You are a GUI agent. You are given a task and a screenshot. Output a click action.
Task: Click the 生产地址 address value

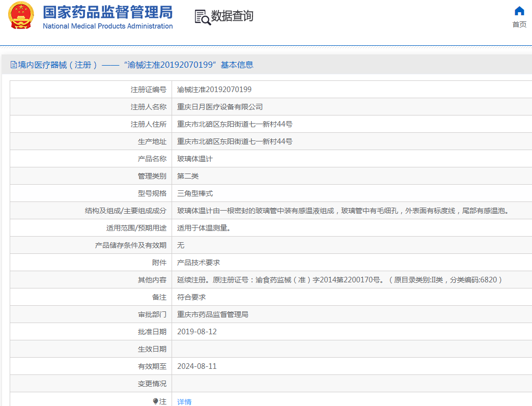pyautogui.click(x=235, y=141)
